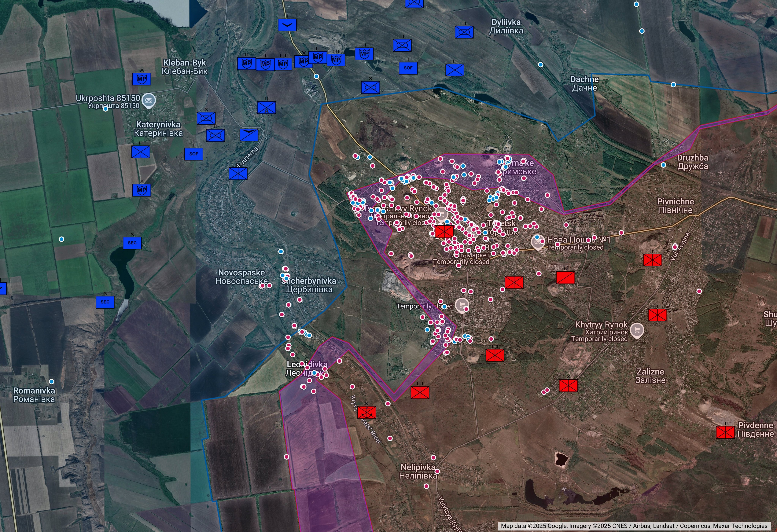
Task: Click the blue MP unit next to Kleban-Byk
Action: click(x=142, y=79)
